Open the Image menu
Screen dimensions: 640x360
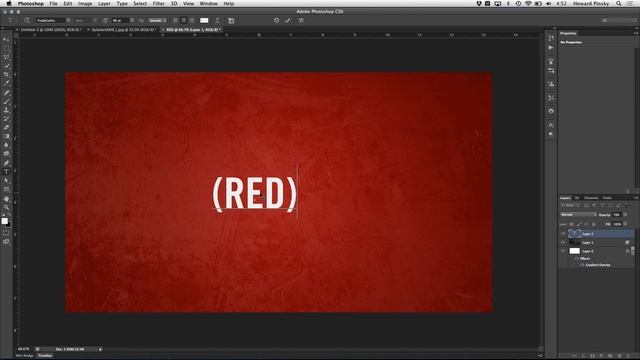pyautogui.click(x=85, y=4)
